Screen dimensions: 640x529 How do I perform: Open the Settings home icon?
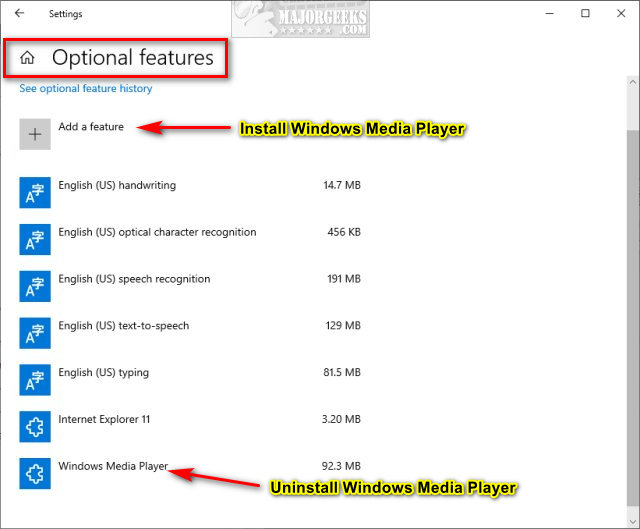pos(27,58)
